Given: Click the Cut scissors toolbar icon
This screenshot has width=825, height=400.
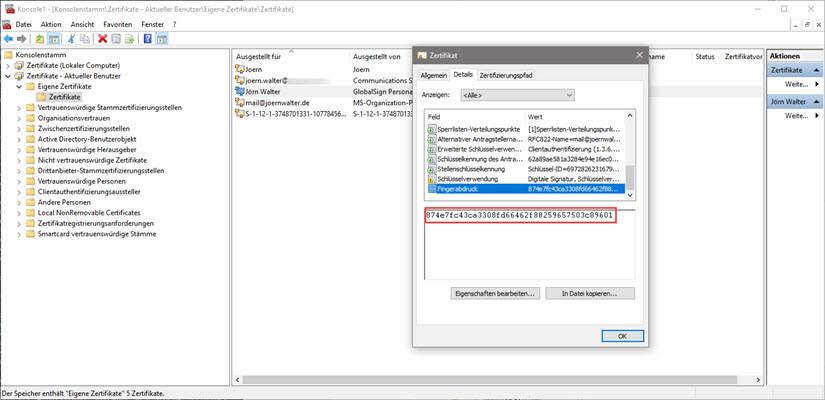Looking at the screenshot, I should pos(70,38).
